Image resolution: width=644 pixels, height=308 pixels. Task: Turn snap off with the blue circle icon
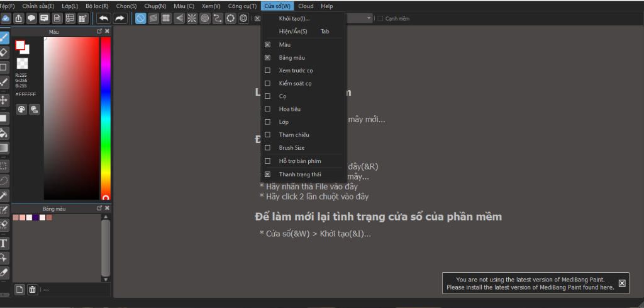pyautogui.click(x=140, y=18)
